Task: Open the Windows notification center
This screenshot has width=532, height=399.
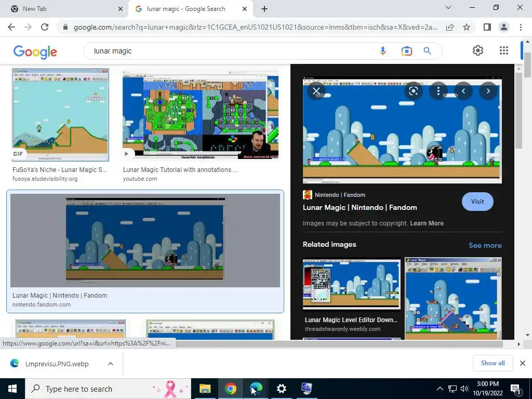Action: pyautogui.click(x=516, y=389)
